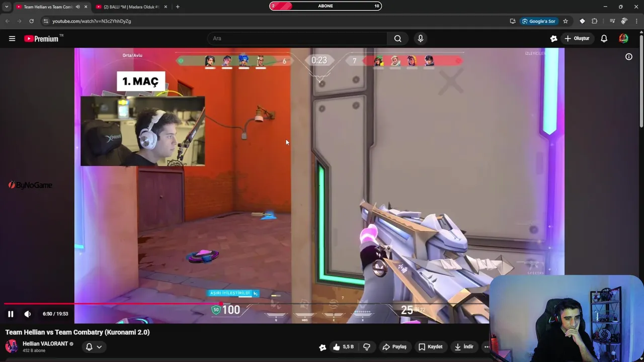Open subscription notification bell dropdown
644x362 pixels.
pos(94,346)
